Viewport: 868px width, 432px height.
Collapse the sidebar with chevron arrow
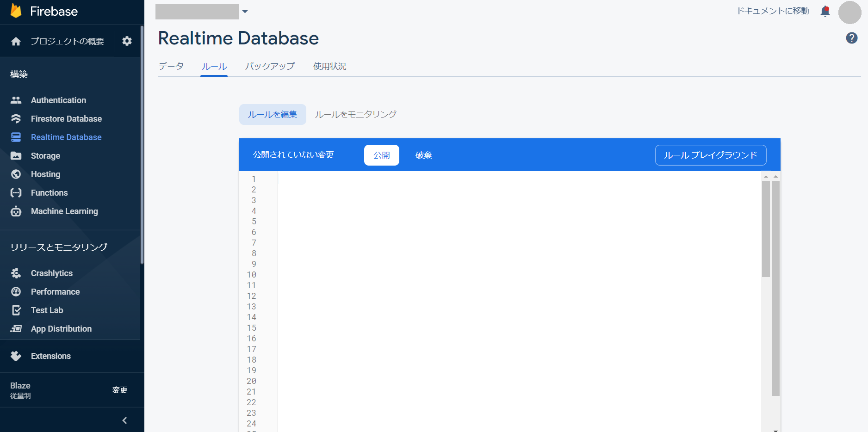pyautogui.click(x=124, y=420)
